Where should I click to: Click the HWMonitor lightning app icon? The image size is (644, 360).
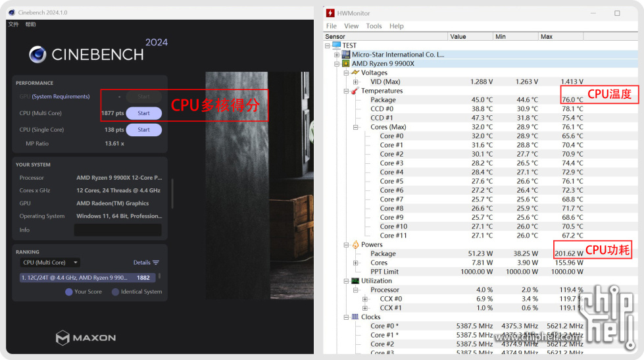pos(330,13)
